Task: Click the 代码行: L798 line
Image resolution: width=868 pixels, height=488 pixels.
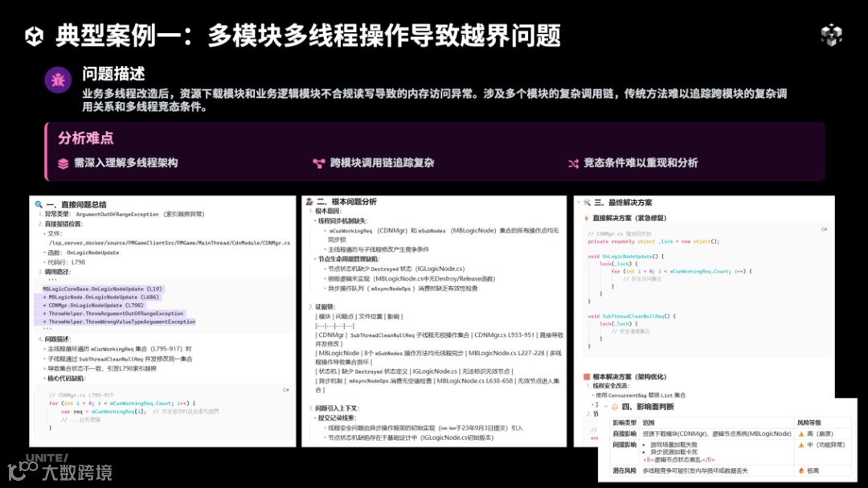Action: pyautogui.click(x=67, y=262)
